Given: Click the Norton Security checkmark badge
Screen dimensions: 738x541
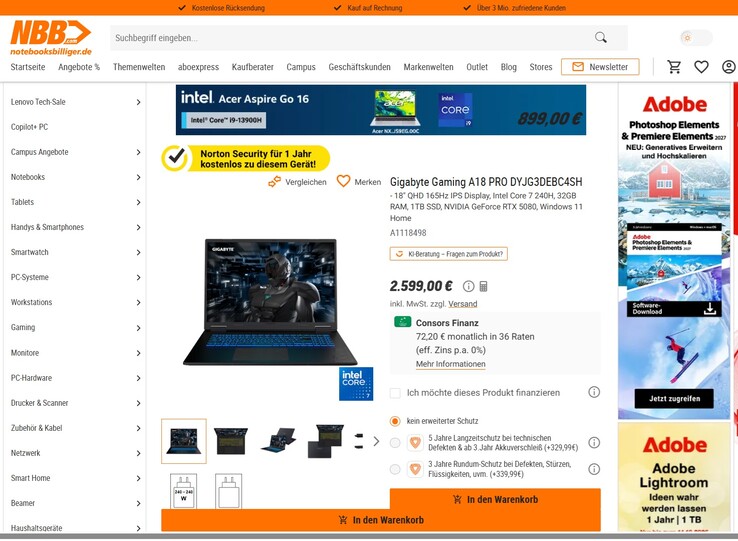Looking at the screenshot, I should click(175, 158).
